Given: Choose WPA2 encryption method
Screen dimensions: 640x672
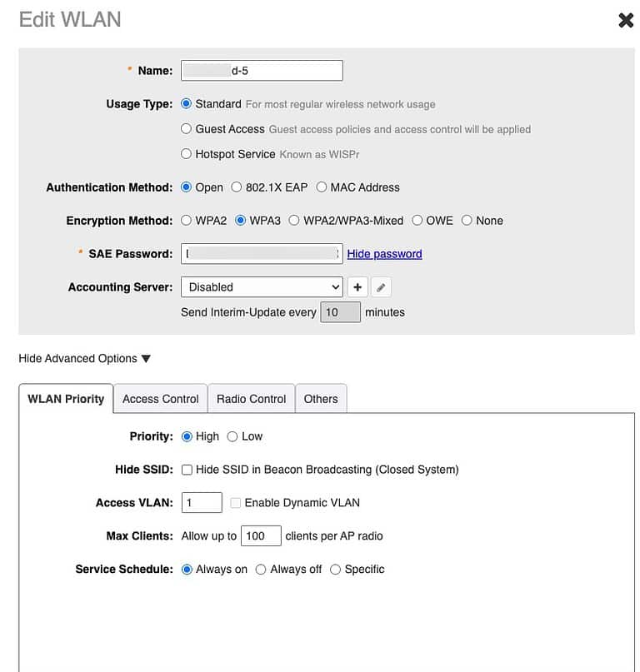Looking at the screenshot, I should 186,221.
